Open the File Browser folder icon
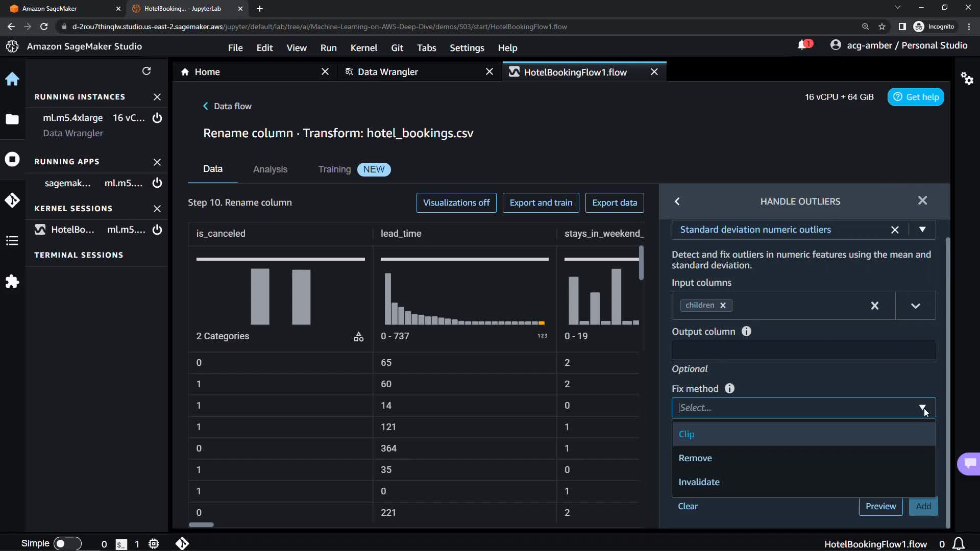Image resolution: width=980 pixels, height=551 pixels. (12, 119)
